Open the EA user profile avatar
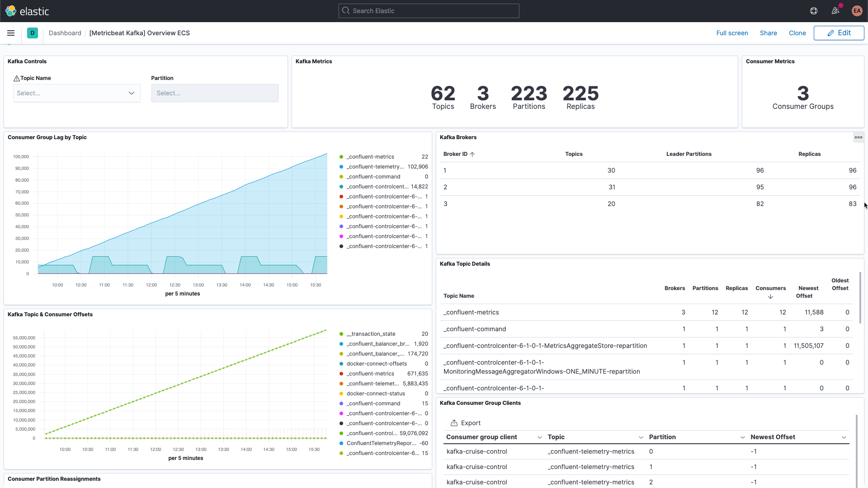The image size is (868, 488). [857, 11]
